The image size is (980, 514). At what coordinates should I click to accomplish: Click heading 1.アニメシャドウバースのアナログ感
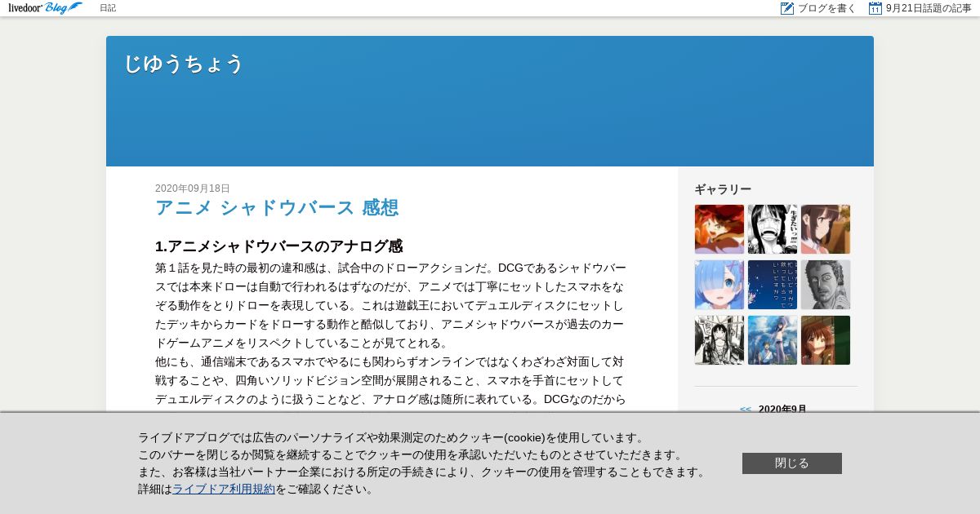tap(279, 246)
